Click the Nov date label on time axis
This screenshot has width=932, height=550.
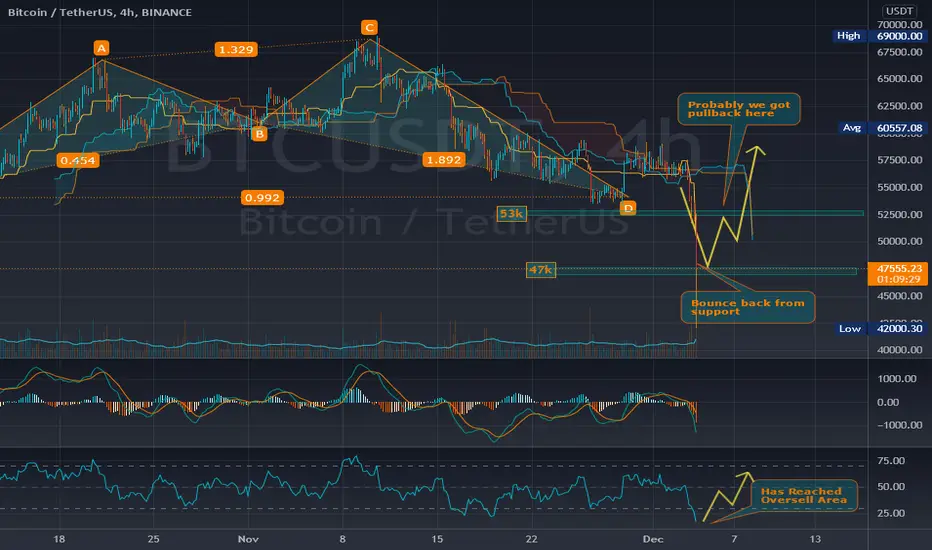coord(248,539)
